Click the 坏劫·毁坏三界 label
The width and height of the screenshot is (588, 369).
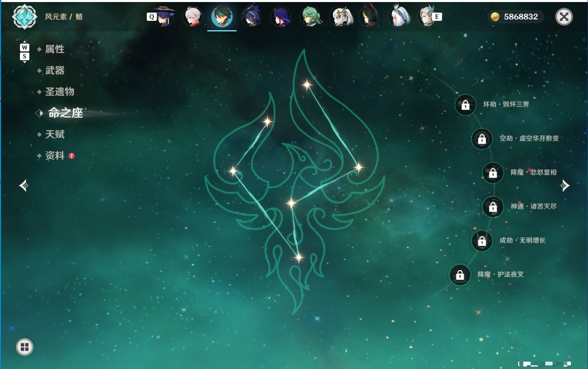pos(506,104)
